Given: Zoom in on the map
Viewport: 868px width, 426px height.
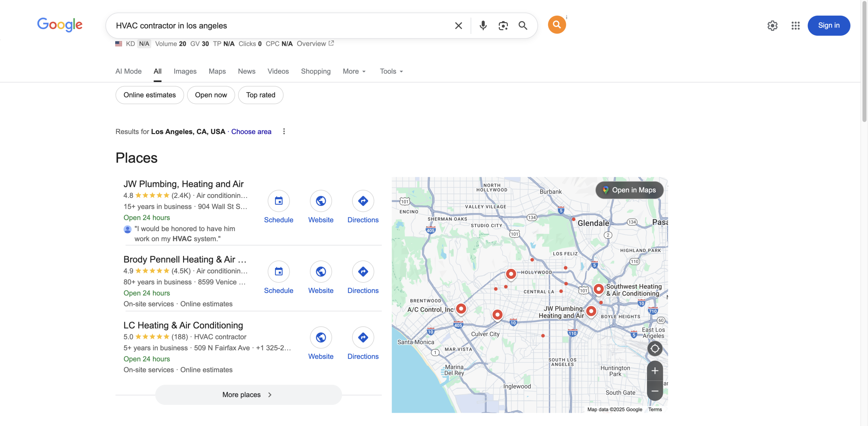Looking at the screenshot, I should point(655,371).
